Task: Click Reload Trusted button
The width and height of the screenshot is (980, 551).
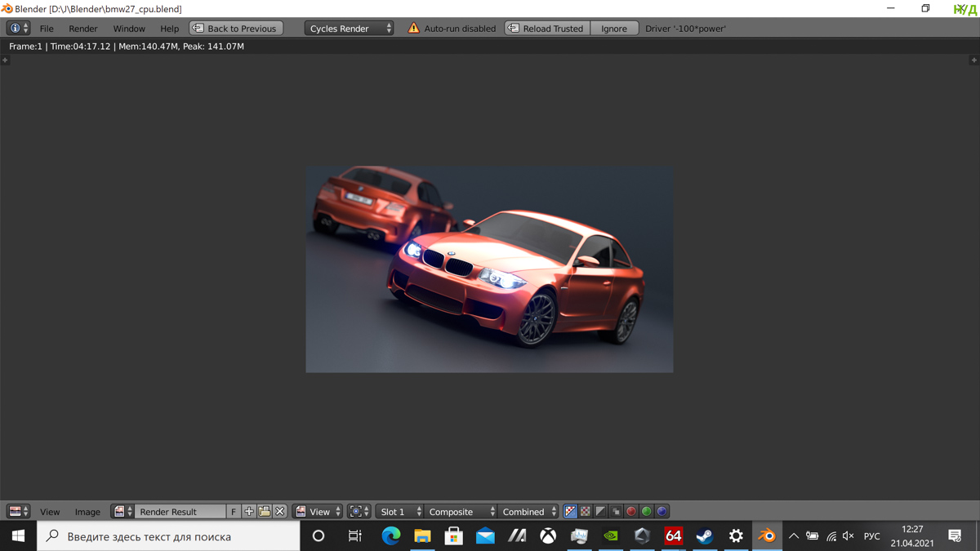Action: [547, 28]
